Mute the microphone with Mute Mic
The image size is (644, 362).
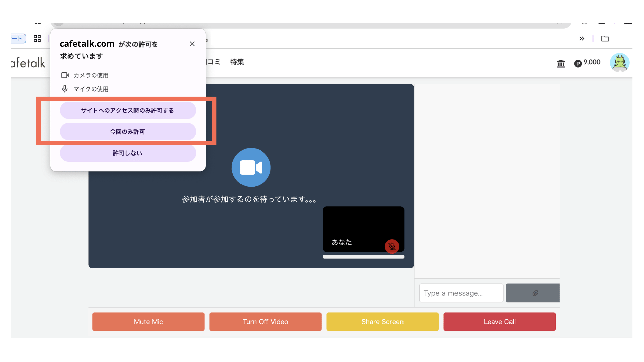tap(148, 322)
